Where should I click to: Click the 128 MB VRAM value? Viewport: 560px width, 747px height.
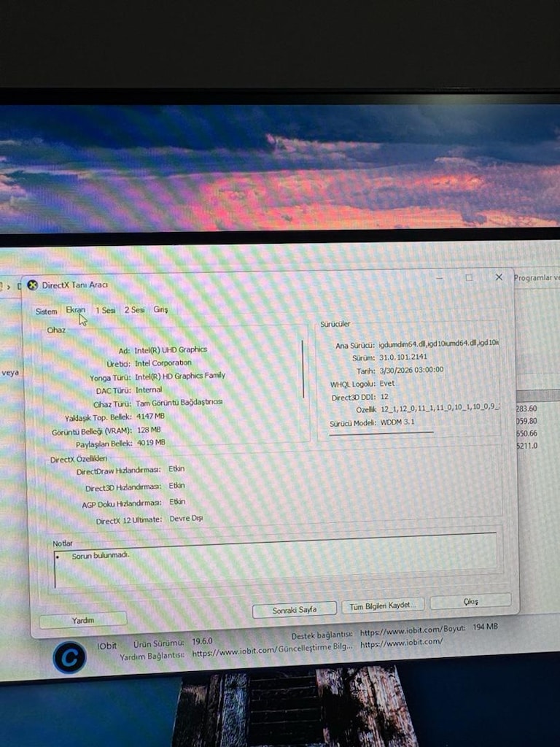(149, 430)
